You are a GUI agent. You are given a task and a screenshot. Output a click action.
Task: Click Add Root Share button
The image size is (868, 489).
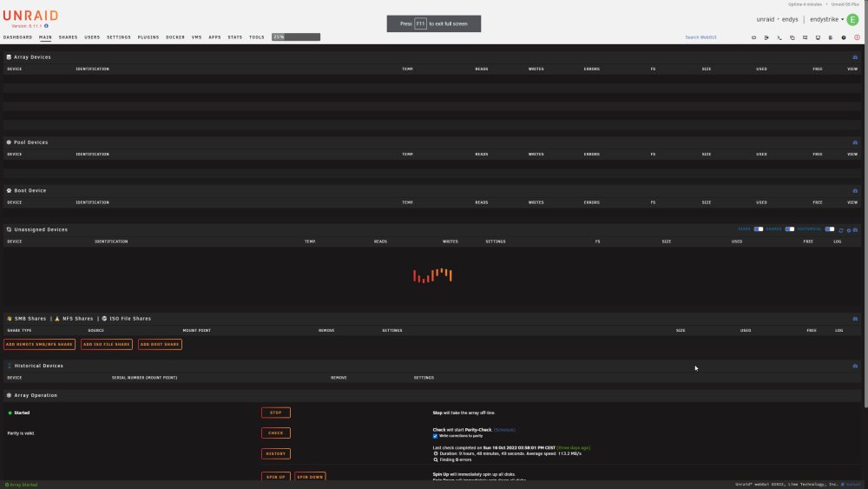(160, 345)
